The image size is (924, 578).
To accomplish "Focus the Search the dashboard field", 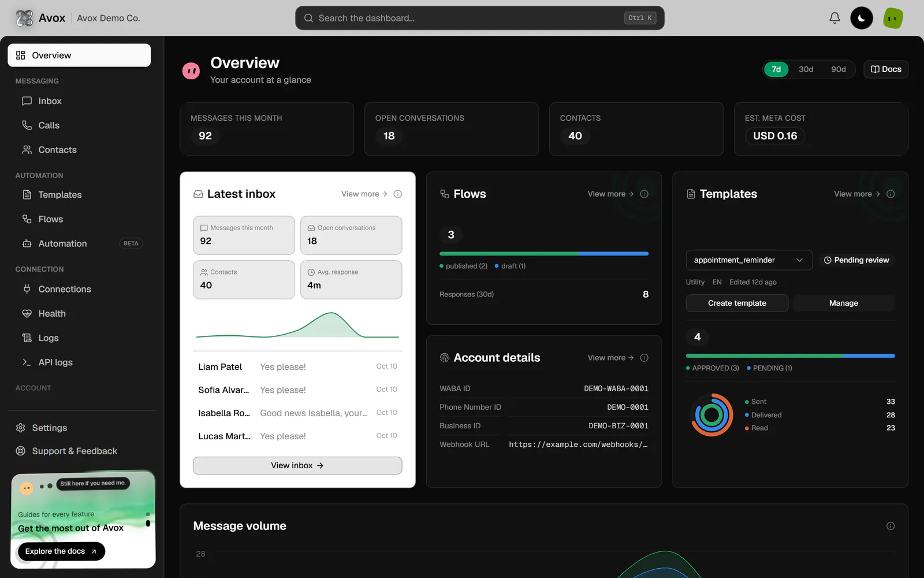I will [480, 18].
